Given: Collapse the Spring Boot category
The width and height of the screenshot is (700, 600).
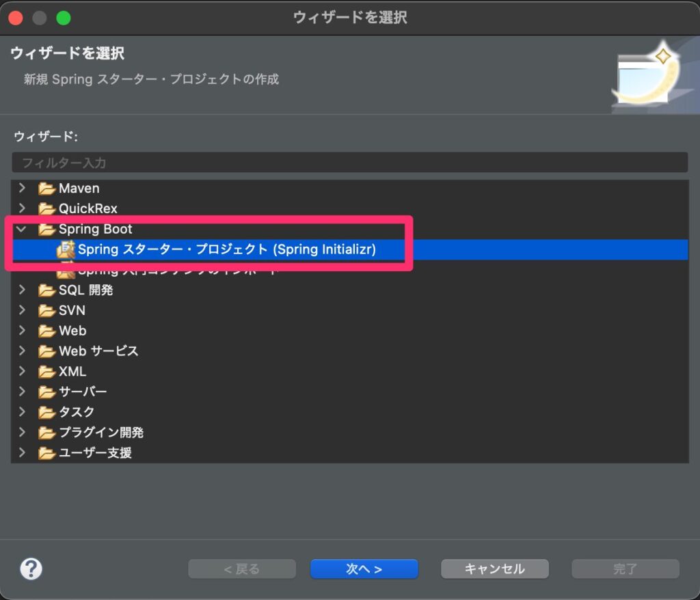Looking at the screenshot, I should (x=21, y=229).
